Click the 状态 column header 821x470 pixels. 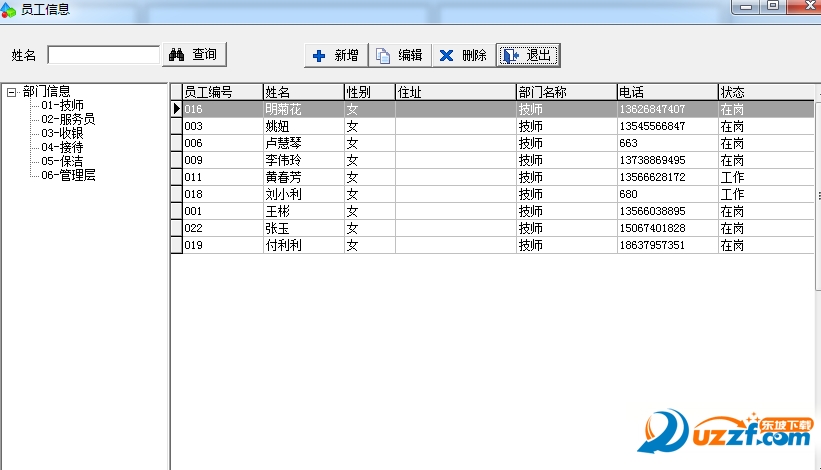tap(765, 92)
